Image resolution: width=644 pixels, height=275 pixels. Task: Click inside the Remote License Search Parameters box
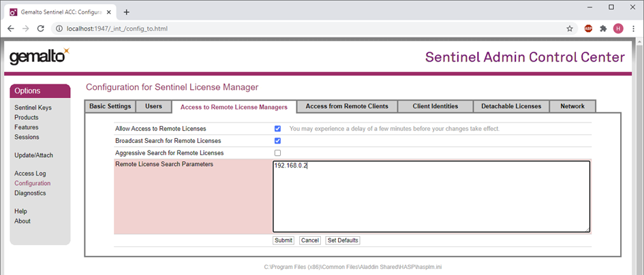tap(431, 197)
